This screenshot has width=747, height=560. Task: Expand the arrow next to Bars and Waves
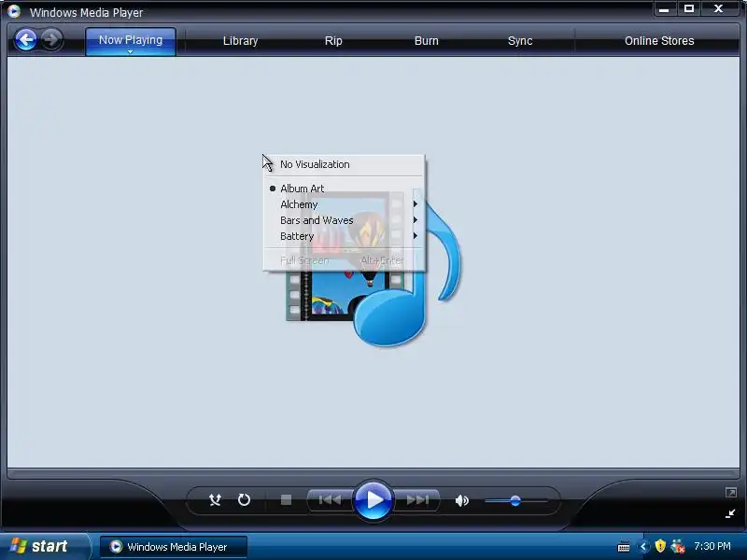coord(416,220)
